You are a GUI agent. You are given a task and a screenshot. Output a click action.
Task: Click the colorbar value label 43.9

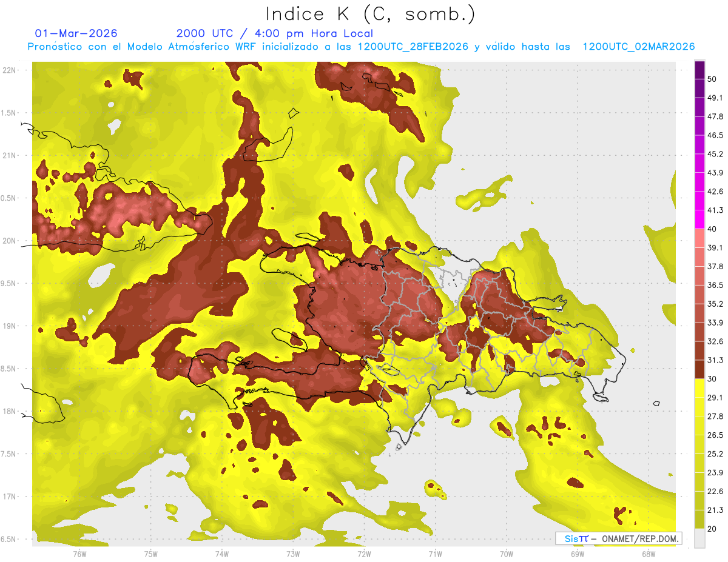pos(715,173)
